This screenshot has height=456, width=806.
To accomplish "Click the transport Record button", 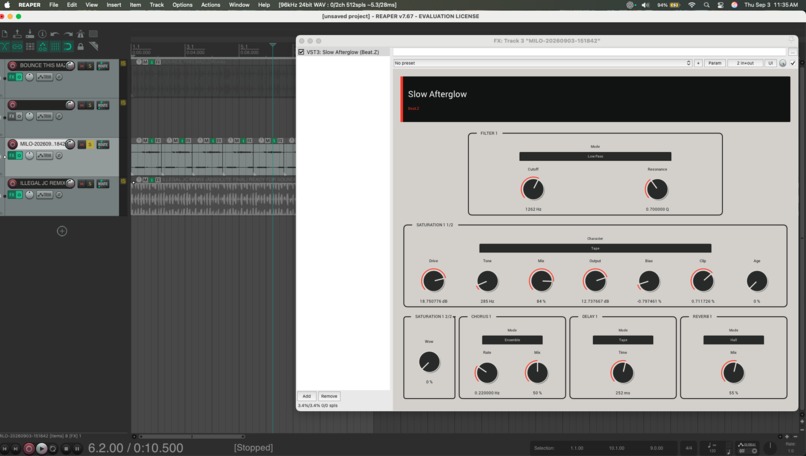I will 29,449.
